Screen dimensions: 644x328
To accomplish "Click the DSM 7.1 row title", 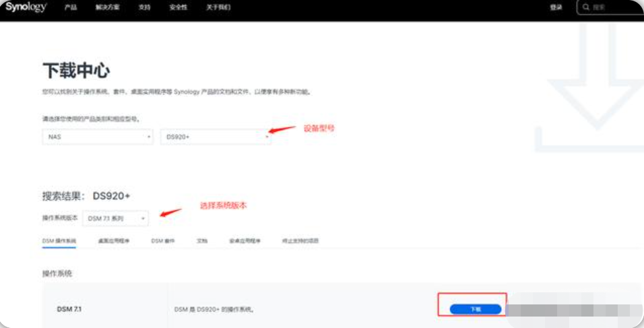I will tap(69, 309).
